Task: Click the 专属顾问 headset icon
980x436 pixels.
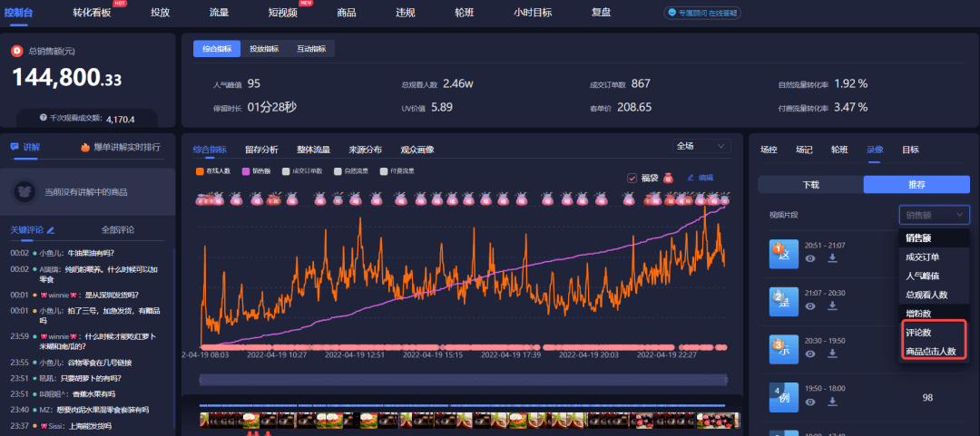Action: coord(671,13)
